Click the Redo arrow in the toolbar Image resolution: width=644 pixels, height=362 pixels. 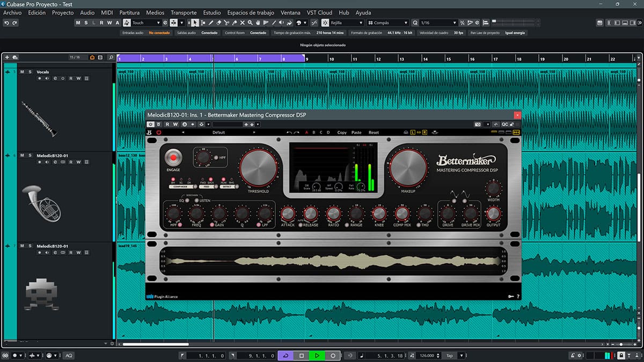tap(14, 23)
